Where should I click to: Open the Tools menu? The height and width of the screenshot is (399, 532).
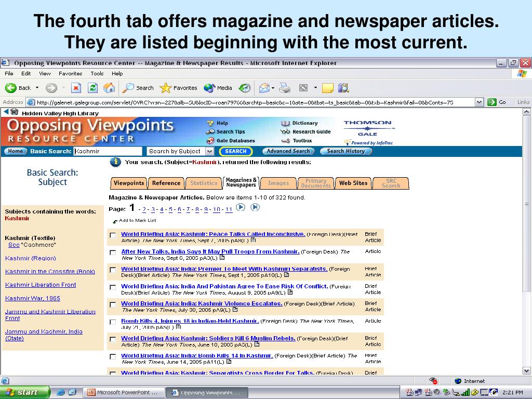click(x=97, y=74)
